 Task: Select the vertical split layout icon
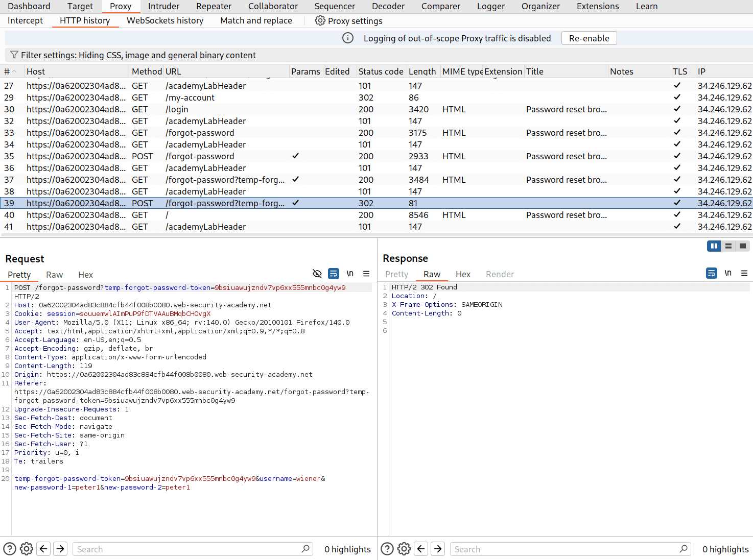(714, 246)
